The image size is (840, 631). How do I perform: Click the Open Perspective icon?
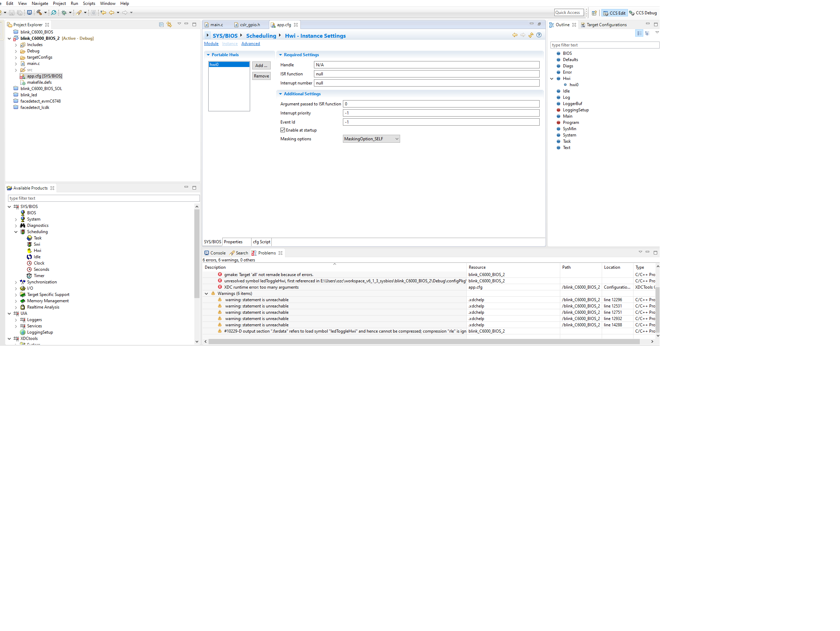(594, 13)
